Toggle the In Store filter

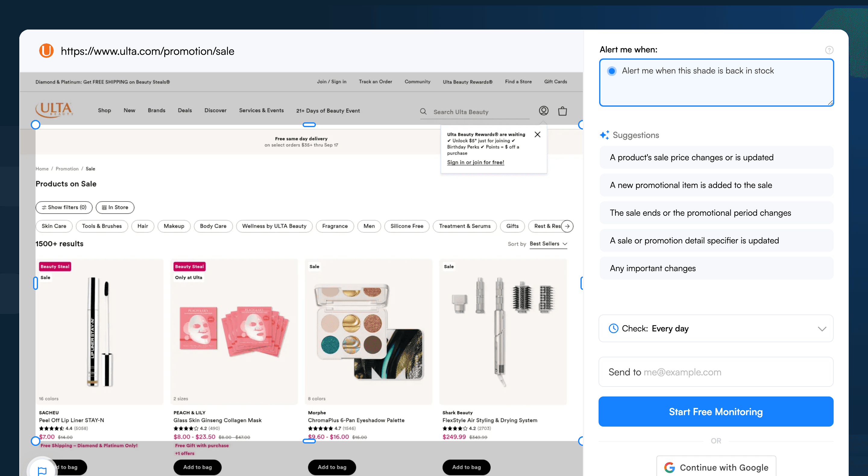(x=115, y=208)
